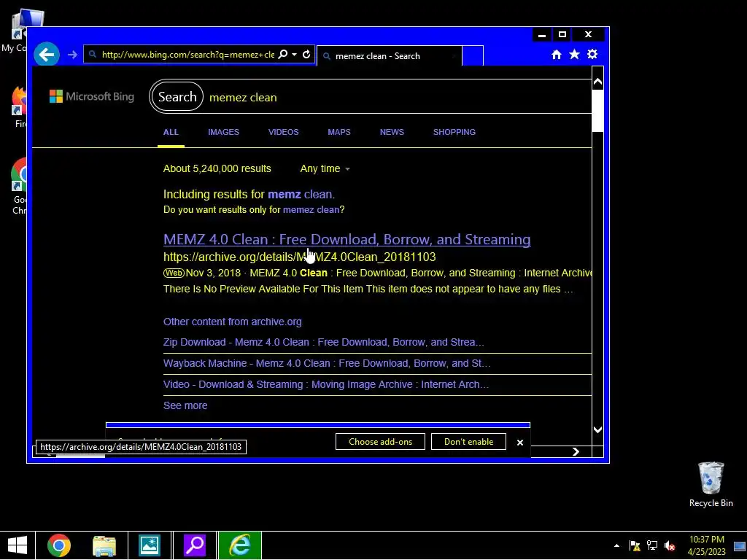This screenshot has height=560, width=747.
Task: Click the browser back arrow button
Action: [47, 54]
